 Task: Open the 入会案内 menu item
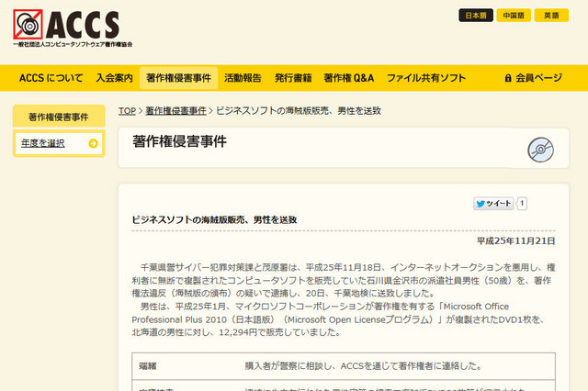tap(114, 78)
